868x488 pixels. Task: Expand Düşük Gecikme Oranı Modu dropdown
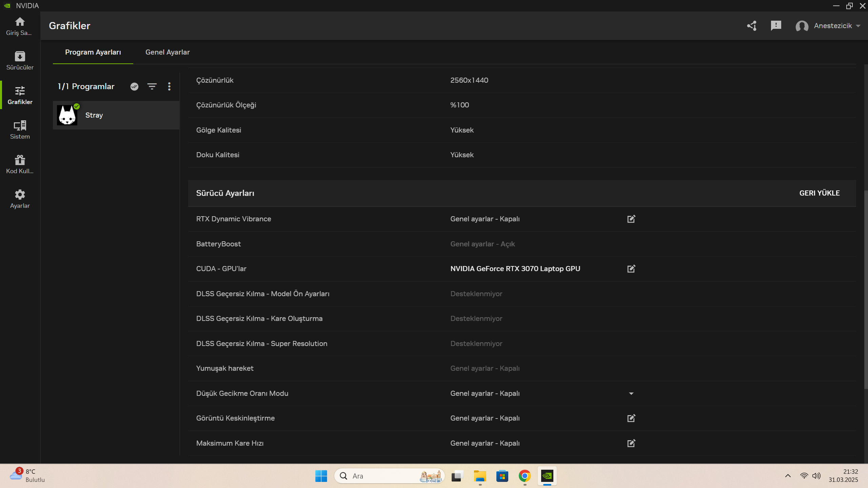(631, 393)
